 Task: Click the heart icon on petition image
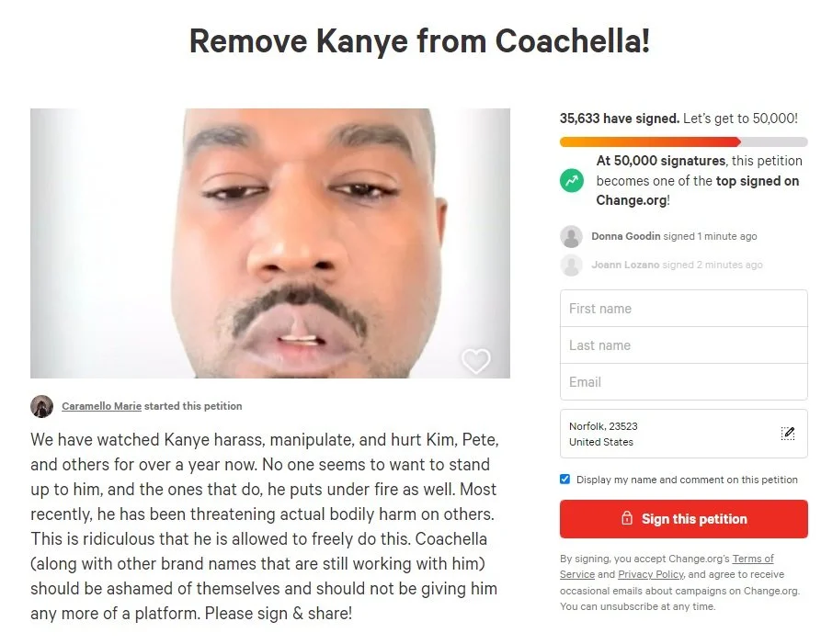[475, 360]
